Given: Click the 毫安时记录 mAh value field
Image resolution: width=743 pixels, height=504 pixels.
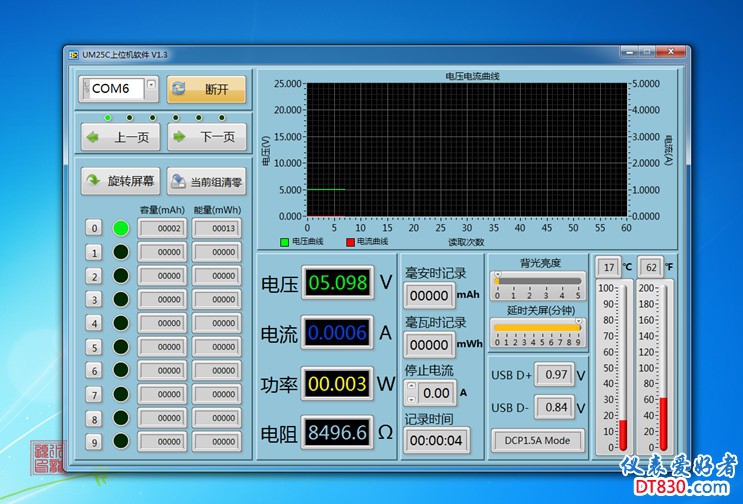Looking at the screenshot, I should 429,295.
